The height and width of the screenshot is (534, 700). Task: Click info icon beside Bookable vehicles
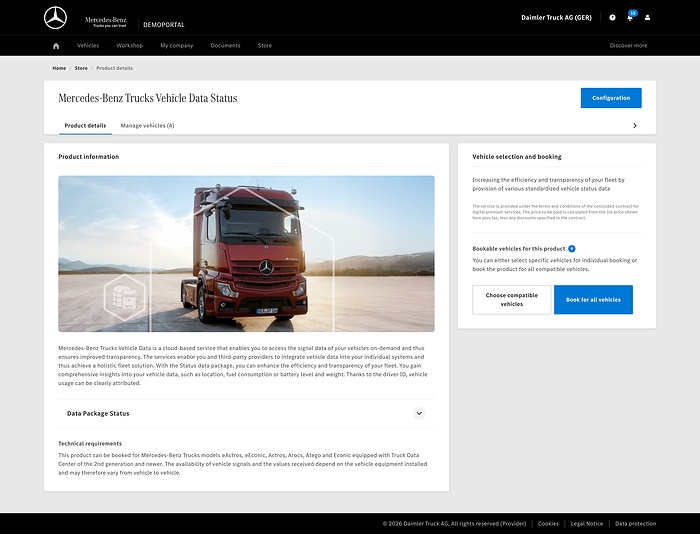pyautogui.click(x=571, y=249)
